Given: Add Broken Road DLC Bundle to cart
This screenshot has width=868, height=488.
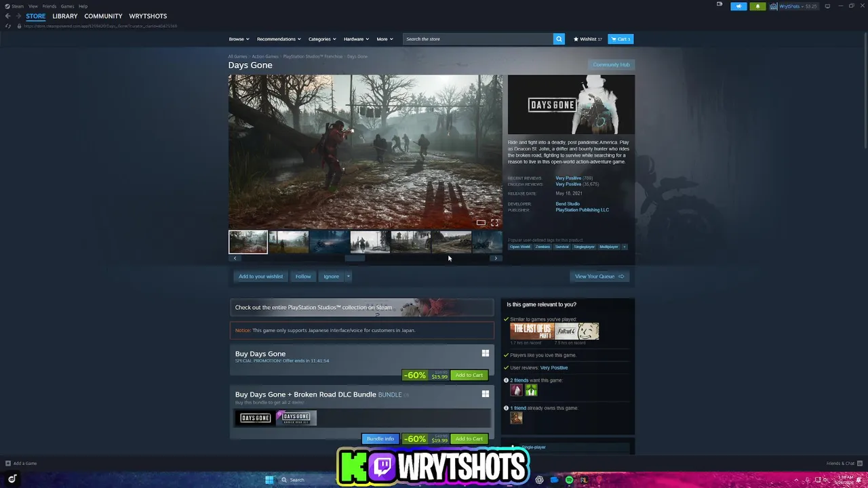Looking at the screenshot, I should tap(469, 439).
